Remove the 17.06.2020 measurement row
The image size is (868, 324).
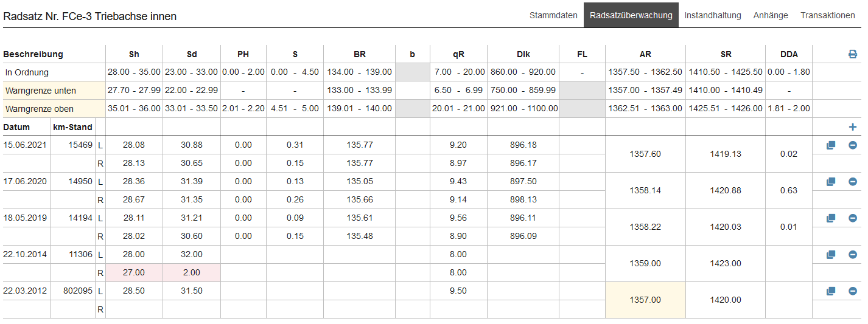853,182
